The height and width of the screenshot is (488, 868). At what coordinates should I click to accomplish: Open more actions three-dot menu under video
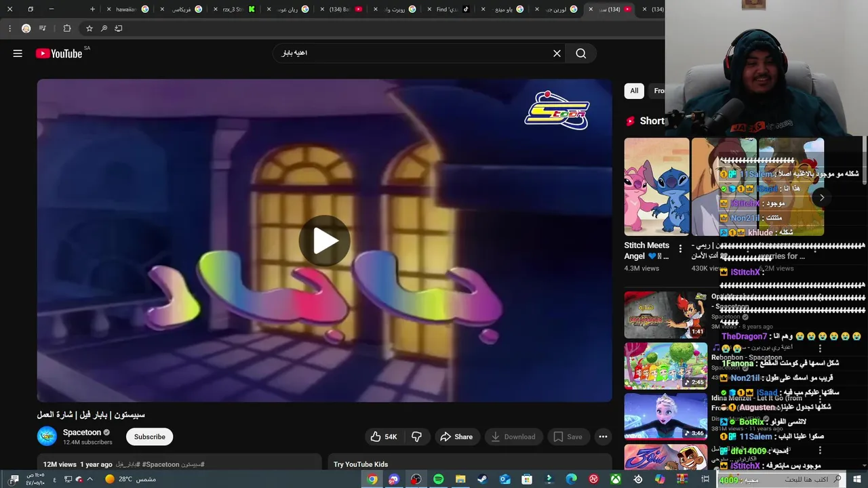(x=603, y=437)
